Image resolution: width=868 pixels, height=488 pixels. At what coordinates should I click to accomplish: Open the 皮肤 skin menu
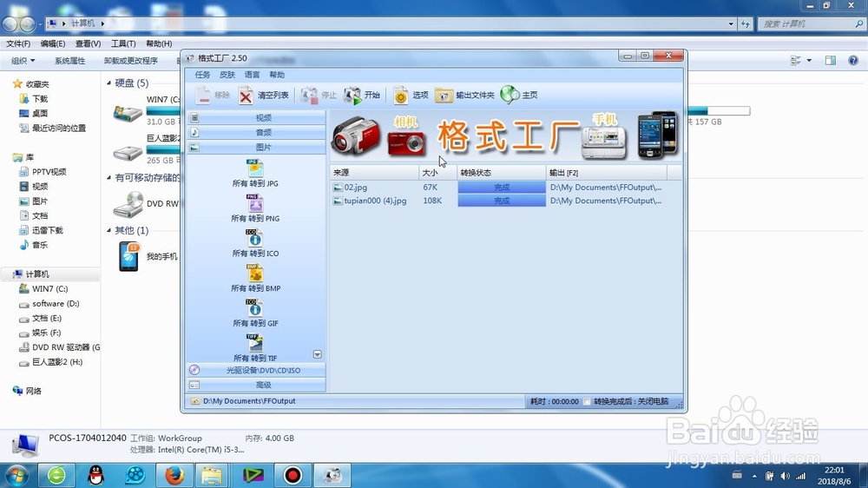point(227,75)
